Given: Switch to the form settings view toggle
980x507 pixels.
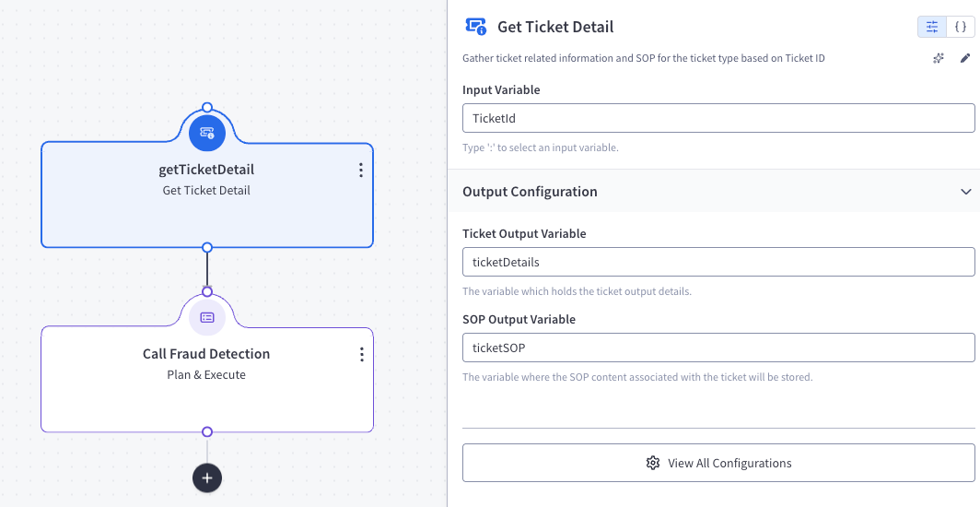Looking at the screenshot, I should pos(932,27).
